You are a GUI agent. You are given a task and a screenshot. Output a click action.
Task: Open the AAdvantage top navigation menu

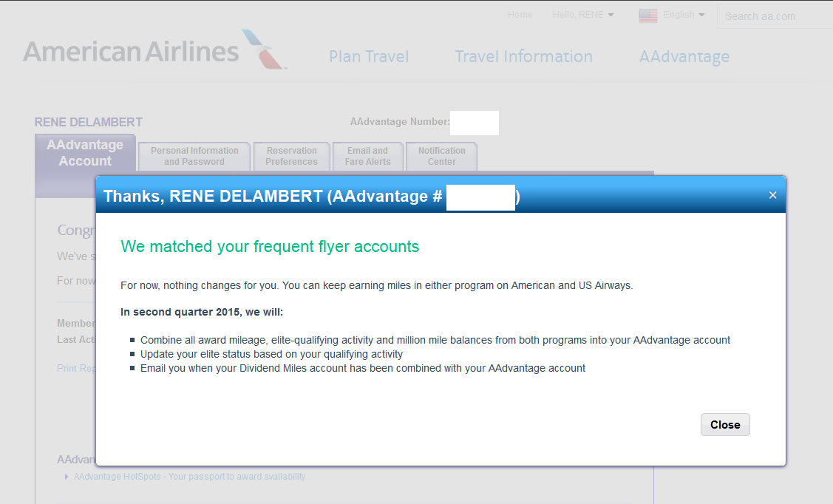(x=684, y=57)
